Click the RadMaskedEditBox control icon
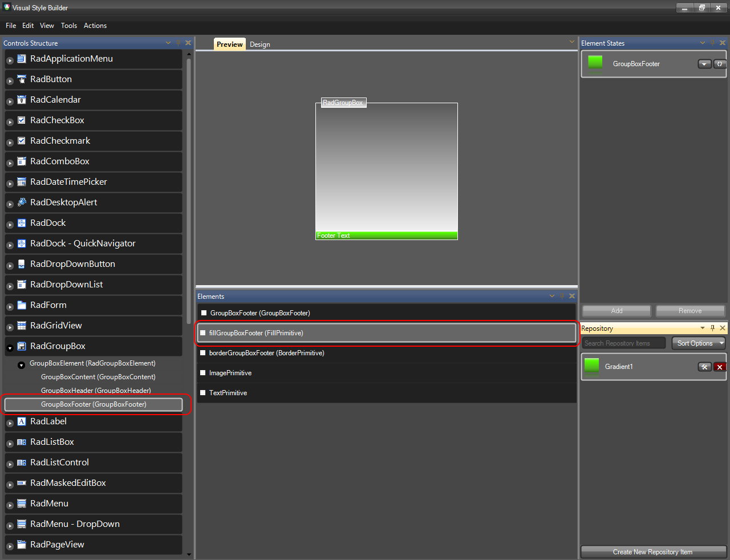The width and height of the screenshot is (730, 560). tap(22, 483)
